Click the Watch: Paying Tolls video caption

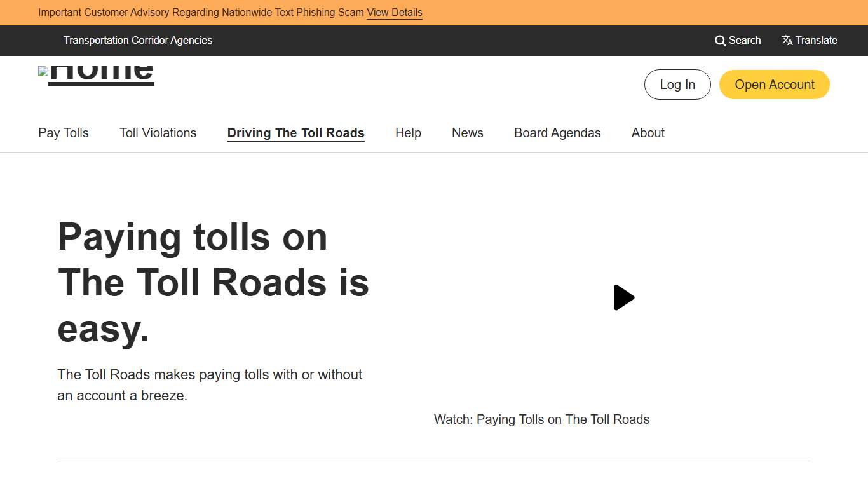[x=541, y=419]
